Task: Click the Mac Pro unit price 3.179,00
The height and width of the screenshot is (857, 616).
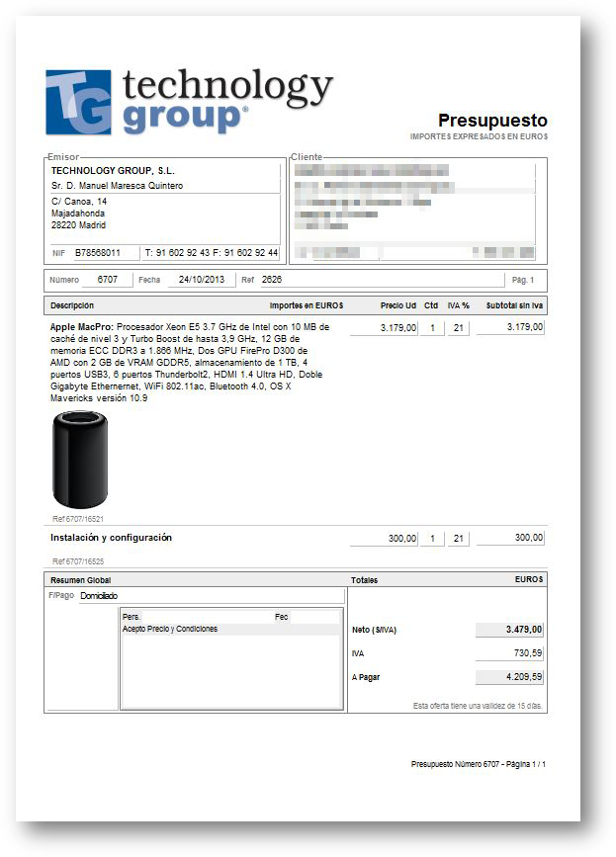Action: point(383,327)
